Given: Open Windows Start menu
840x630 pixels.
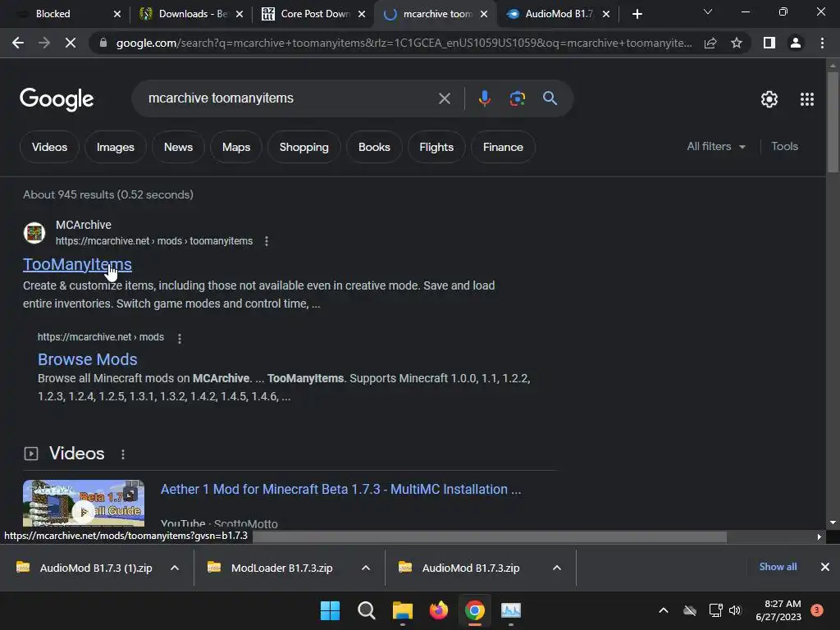Looking at the screenshot, I should (x=330, y=610).
